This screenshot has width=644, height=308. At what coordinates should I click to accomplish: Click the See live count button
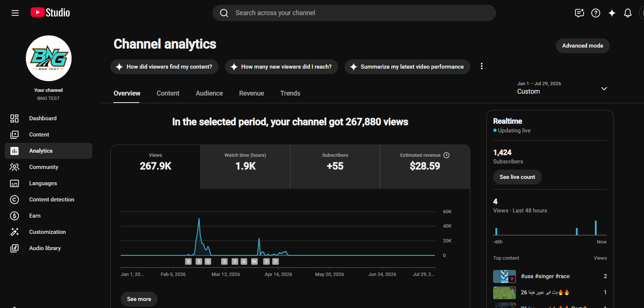[x=517, y=177]
